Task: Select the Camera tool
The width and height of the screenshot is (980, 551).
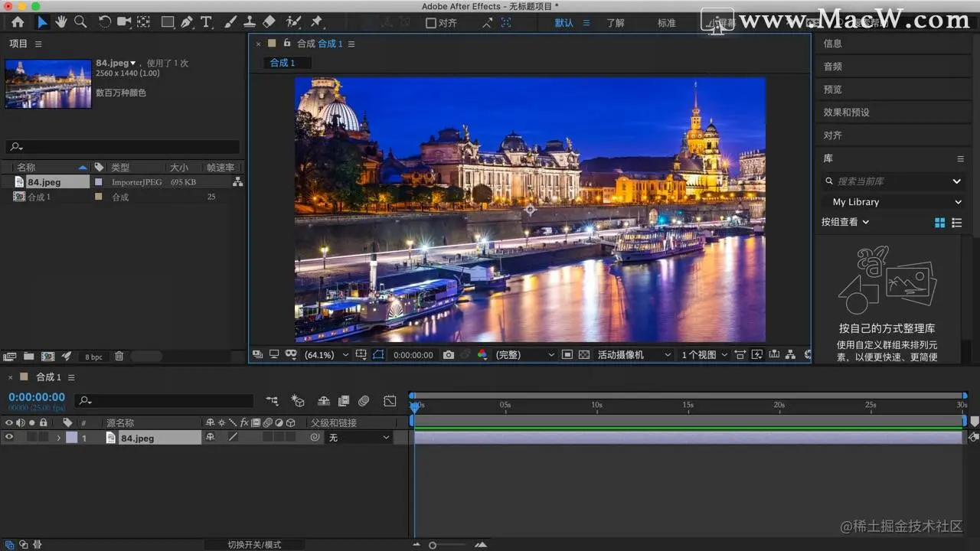Action: point(124,22)
